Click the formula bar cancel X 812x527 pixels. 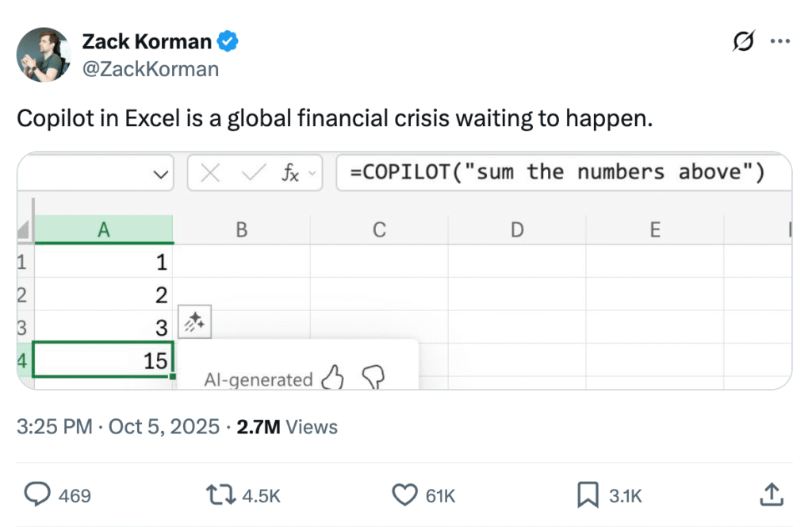coord(210,174)
